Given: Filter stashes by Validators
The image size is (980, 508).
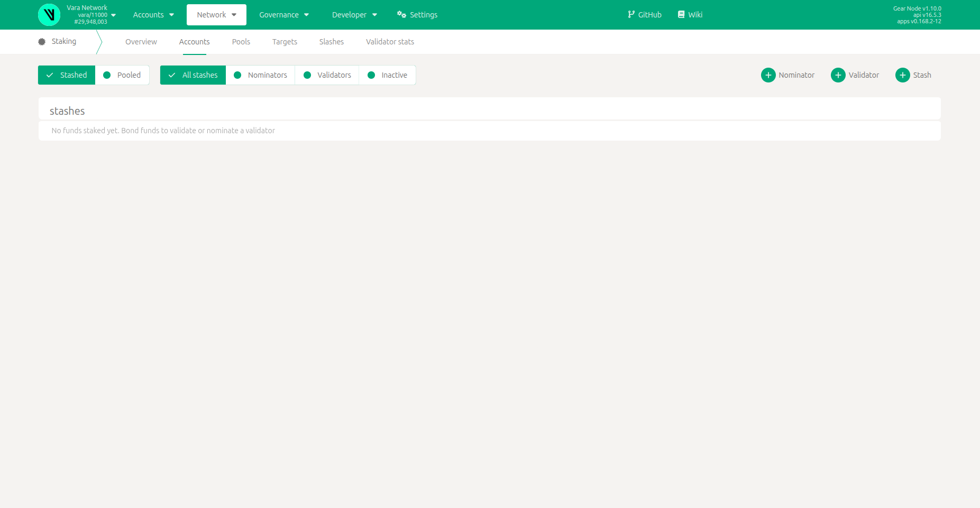Looking at the screenshot, I should (327, 75).
